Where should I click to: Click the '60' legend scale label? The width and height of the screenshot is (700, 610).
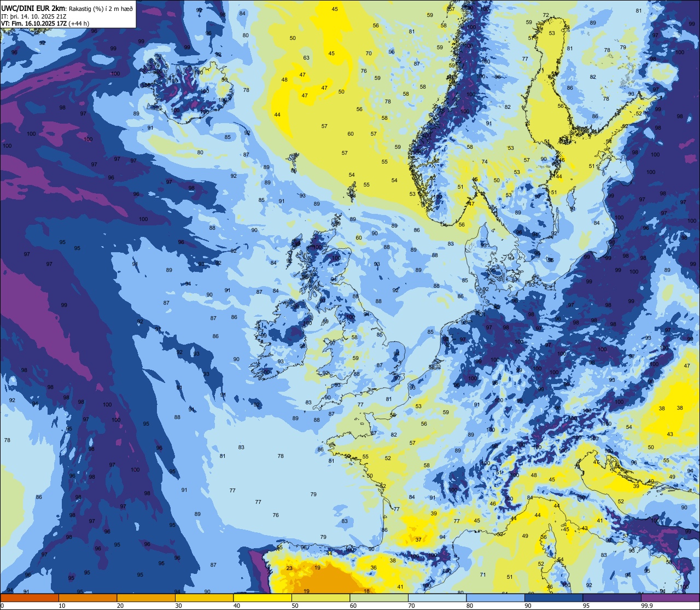(x=353, y=606)
